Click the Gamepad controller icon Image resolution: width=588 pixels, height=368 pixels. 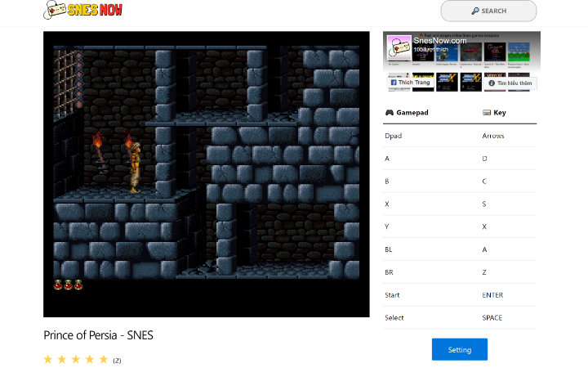pyautogui.click(x=390, y=112)
